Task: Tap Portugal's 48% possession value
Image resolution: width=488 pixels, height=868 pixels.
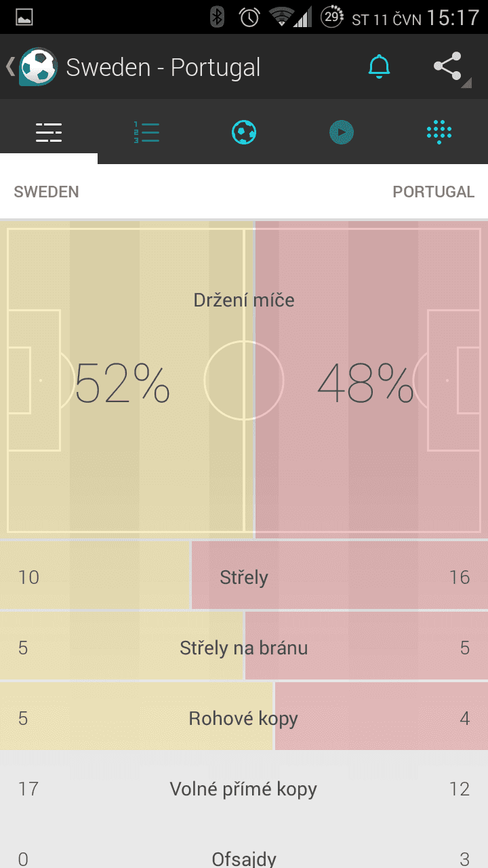Action: point(365,383)
